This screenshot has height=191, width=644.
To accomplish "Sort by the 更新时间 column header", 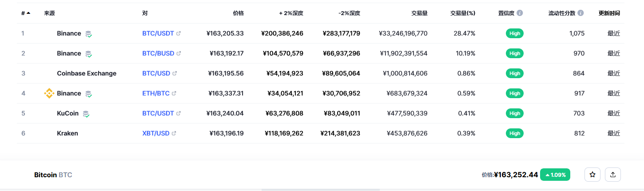I will 609,13.
